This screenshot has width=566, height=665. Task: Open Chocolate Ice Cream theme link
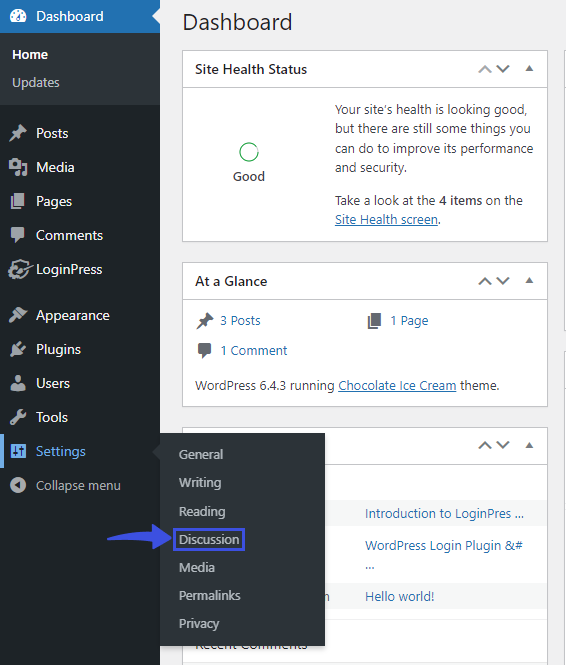[x=397, y=386]
